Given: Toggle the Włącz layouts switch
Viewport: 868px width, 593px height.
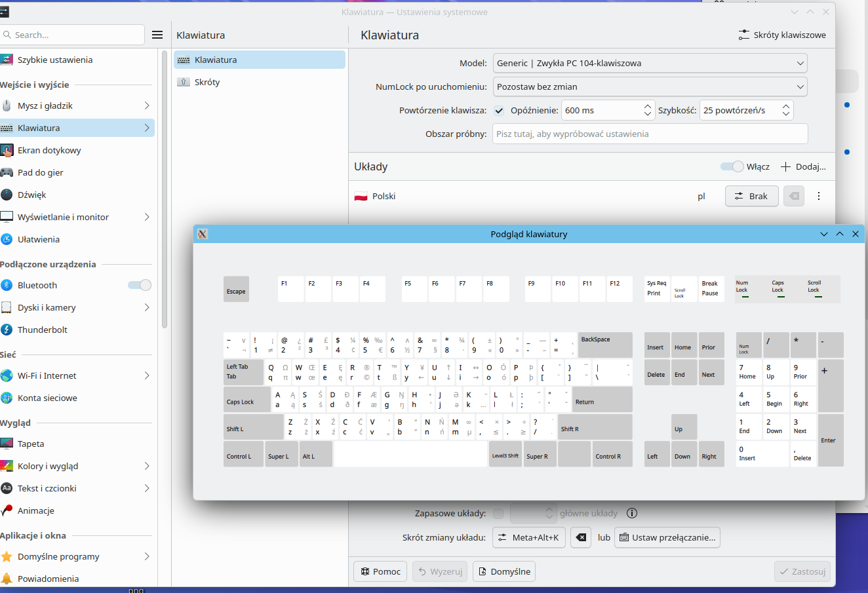Looking at the screenshot, I should [x=732, y=166].
